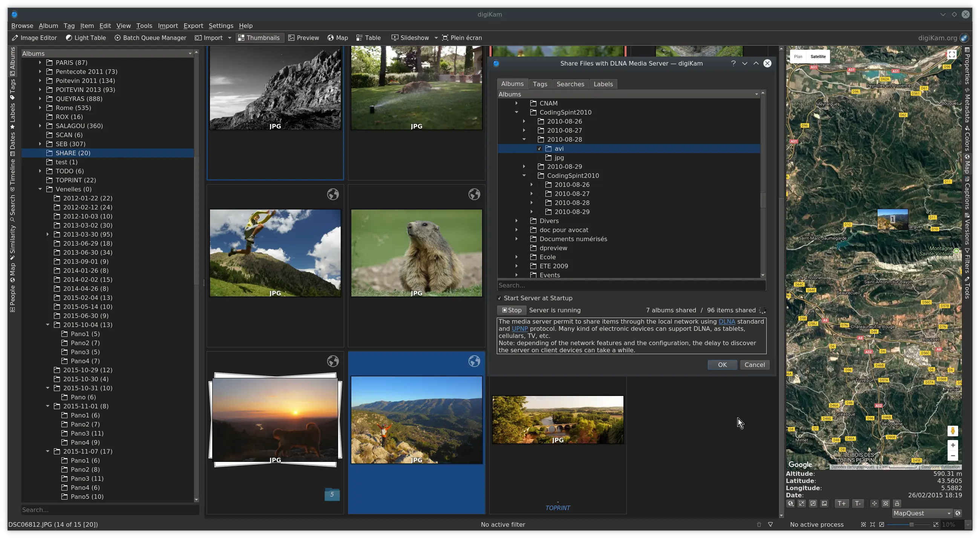This screenshot has width=980, height=538.
Task: Open the Captions right sidebar panel
Action: click(x=967, y=193)
